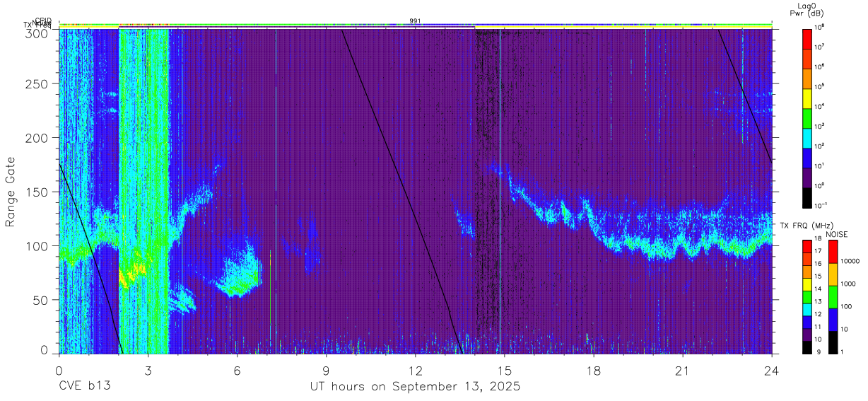Image resolution: width=868 pixels, height=401 pixels.
Task: Click x-axis tick label '21'
Action: pos(683,370)
